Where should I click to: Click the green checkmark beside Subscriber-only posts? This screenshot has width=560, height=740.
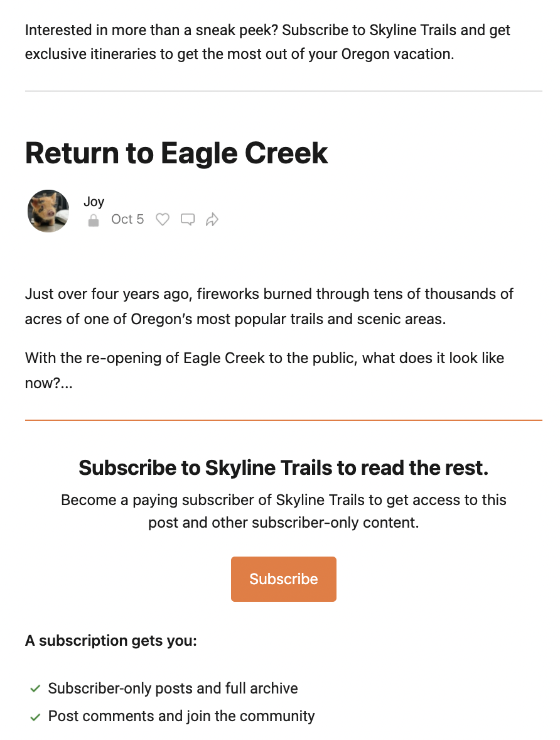click(35, 689)
